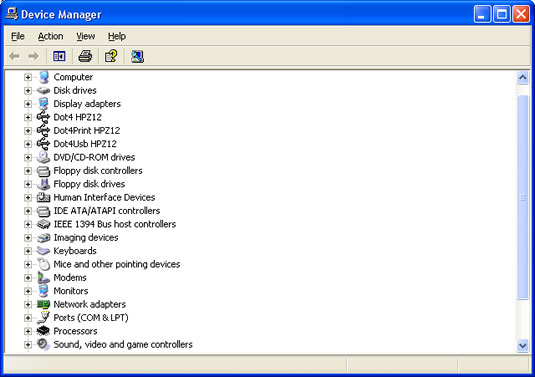Open the Action menu
The image size is (535, 377).
coord(50,36)
